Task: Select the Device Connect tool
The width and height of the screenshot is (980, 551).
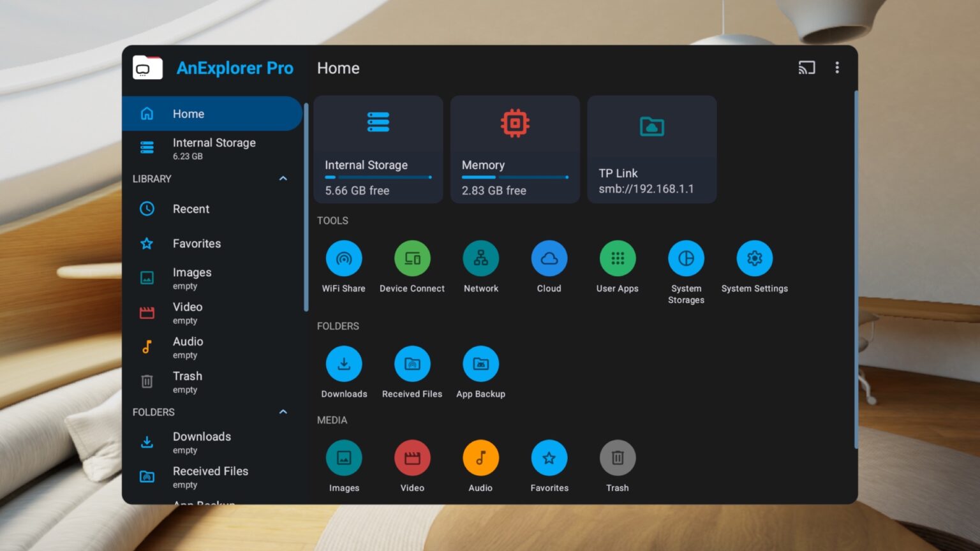Action: coord(412,258)
